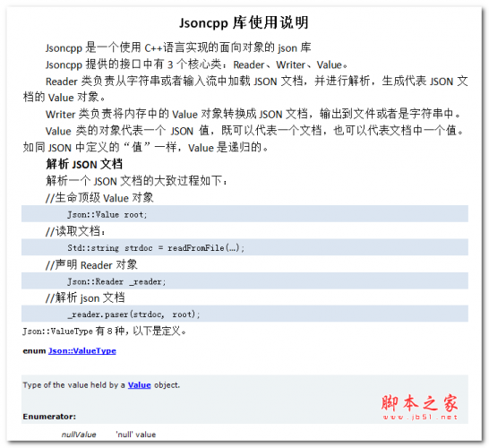
Task: Click the paragraph starting 'Reader 类负责'
Action: [x=245, y=90]
